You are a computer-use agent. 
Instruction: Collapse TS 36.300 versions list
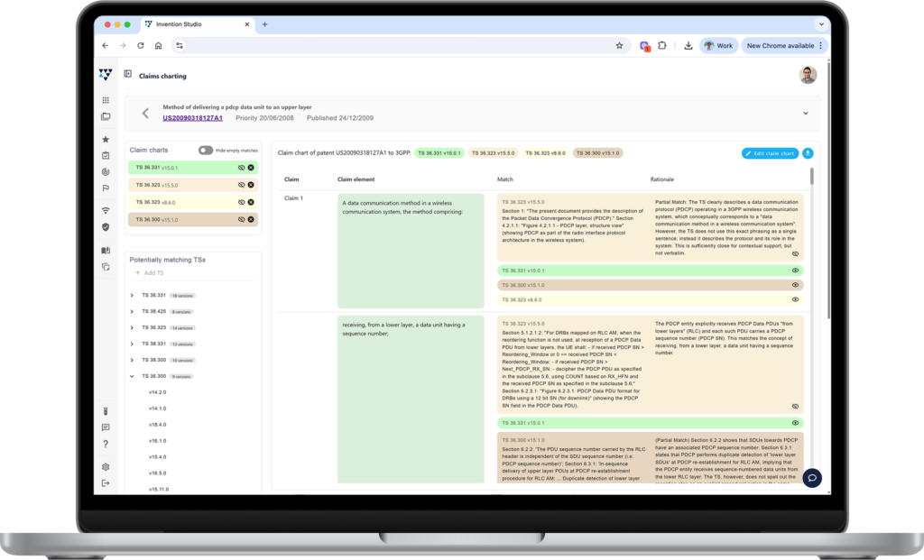pyautogui.click(x=132, y=376)
